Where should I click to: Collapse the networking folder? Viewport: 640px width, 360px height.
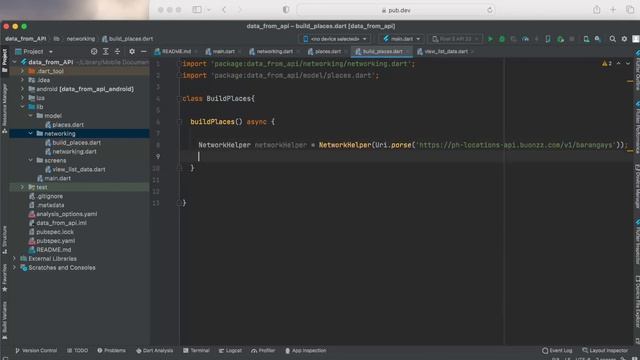click(x=31, y=133)
